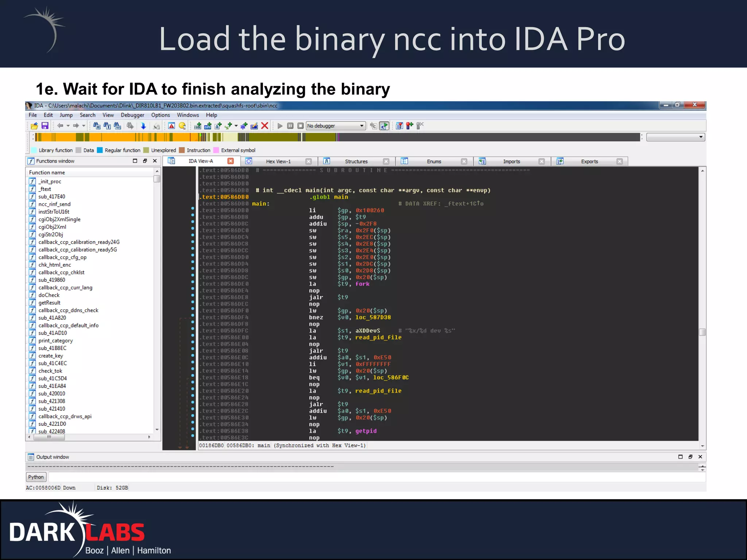Click the Regular function blue legend swatch

(100, 150)
